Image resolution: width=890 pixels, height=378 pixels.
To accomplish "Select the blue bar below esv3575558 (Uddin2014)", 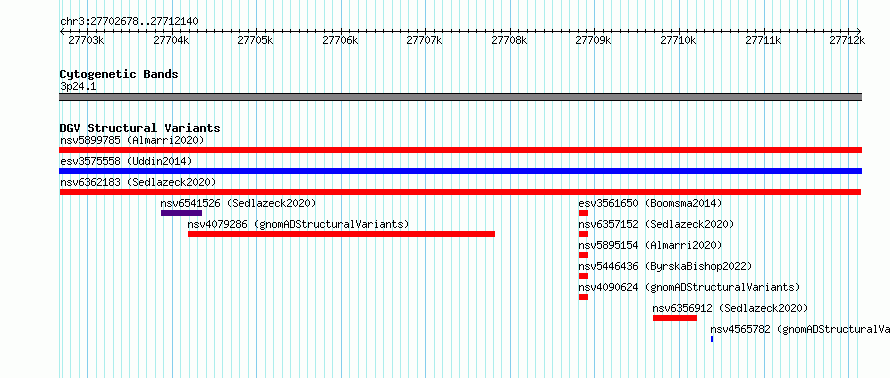I will point(460,171).
